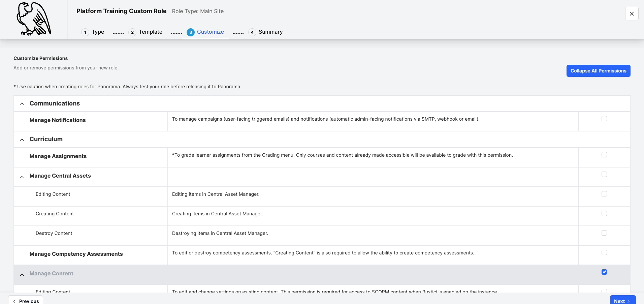Click Collapse All Permissions button

[x=598, y=71]
